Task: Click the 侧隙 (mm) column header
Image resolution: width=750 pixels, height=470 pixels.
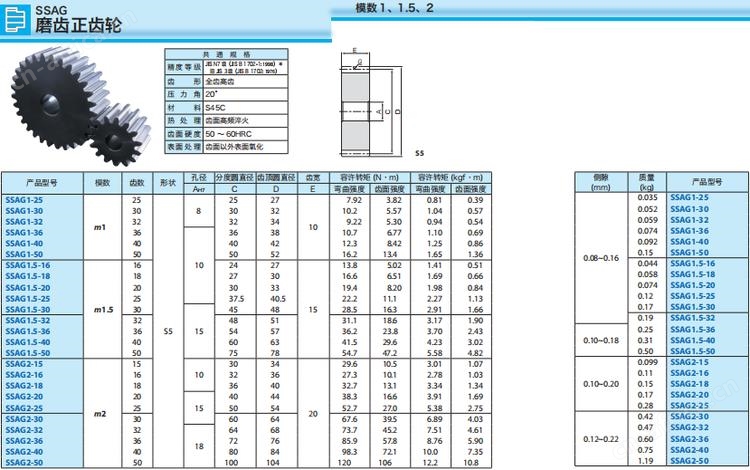Action: tap(600, 181)
